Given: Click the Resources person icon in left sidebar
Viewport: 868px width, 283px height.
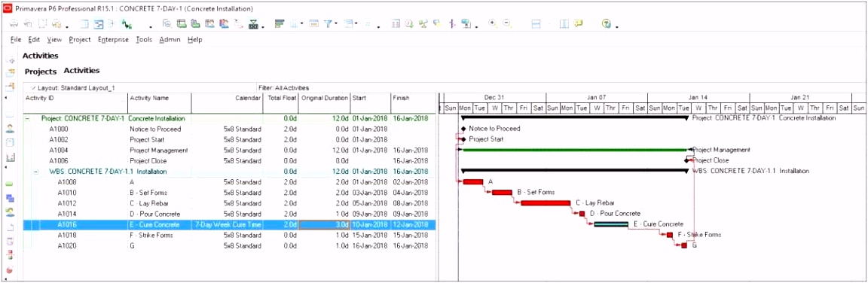Looking at the screenshot, I should (x=10, y=129).
